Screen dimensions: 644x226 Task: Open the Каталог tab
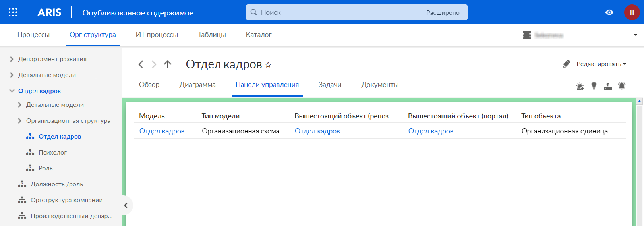point(259,35)
